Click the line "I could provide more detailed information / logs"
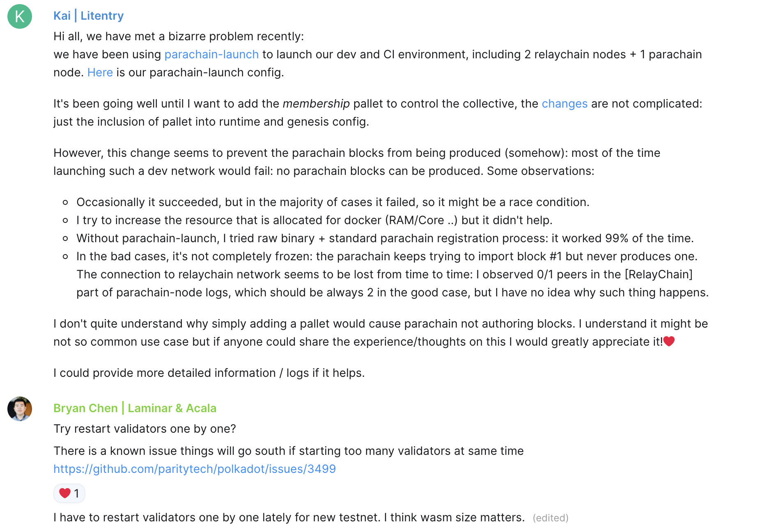 pos(209,373)
